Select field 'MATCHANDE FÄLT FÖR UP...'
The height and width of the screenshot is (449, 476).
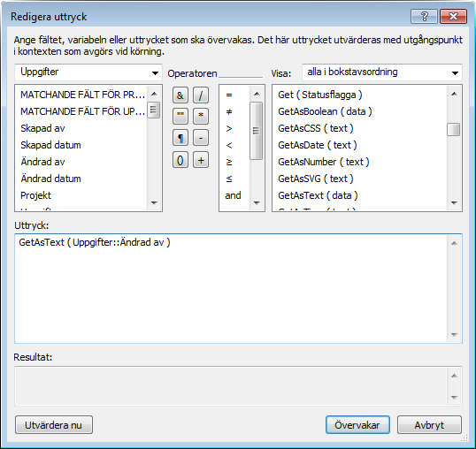click(x=81, y=111)
